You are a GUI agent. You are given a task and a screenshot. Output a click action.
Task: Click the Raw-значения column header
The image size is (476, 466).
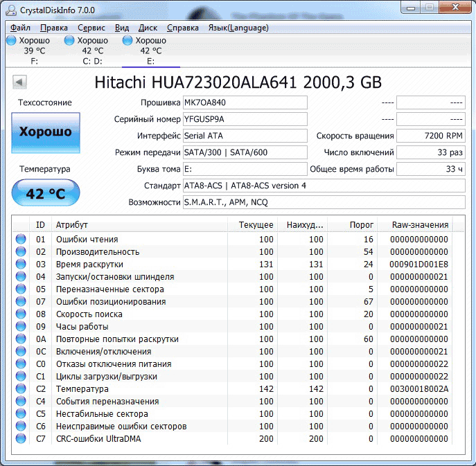pyautogui.click(x=420, y=225)
